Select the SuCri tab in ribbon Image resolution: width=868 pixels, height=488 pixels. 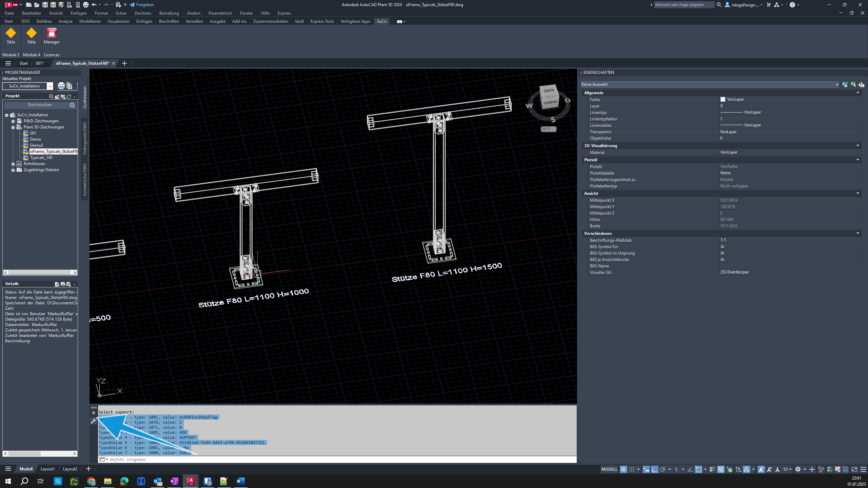pos(381,21)
